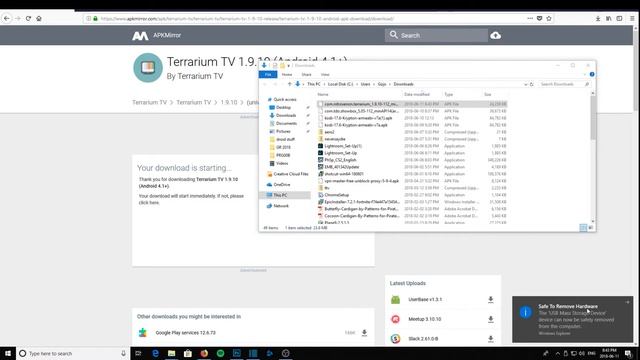Select Documents in the navigation pane

[286, 123]
